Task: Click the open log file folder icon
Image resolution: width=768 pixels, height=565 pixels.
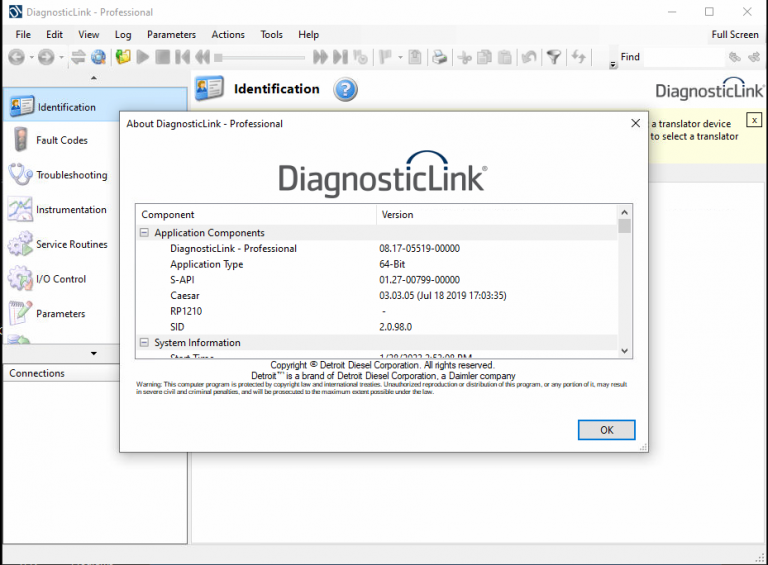Action: pos(123,57)
